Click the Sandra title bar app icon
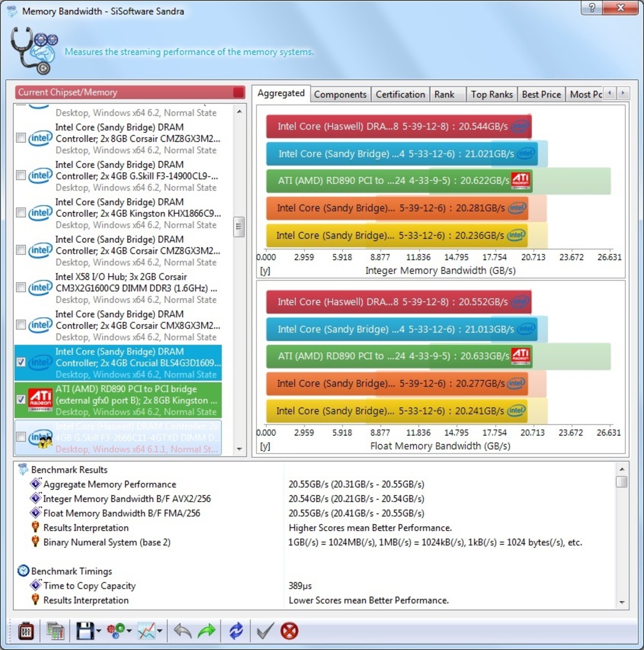This screenshot has width=644, height=650. click(x=12, y=11)
